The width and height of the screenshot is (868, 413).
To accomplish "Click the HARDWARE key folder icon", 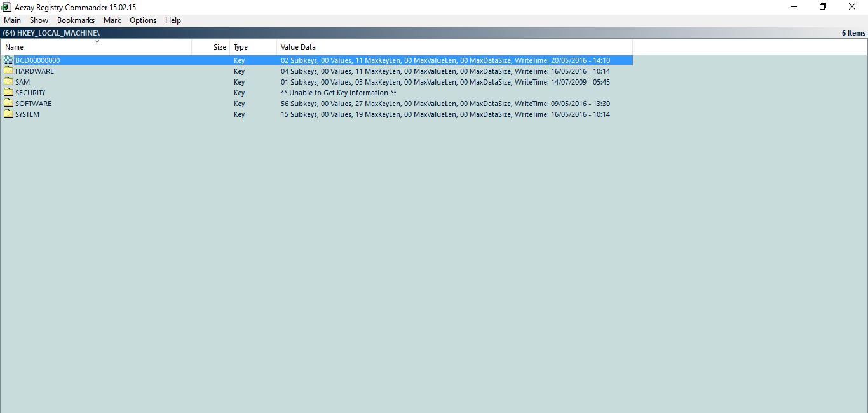I will tap(8, 71).
